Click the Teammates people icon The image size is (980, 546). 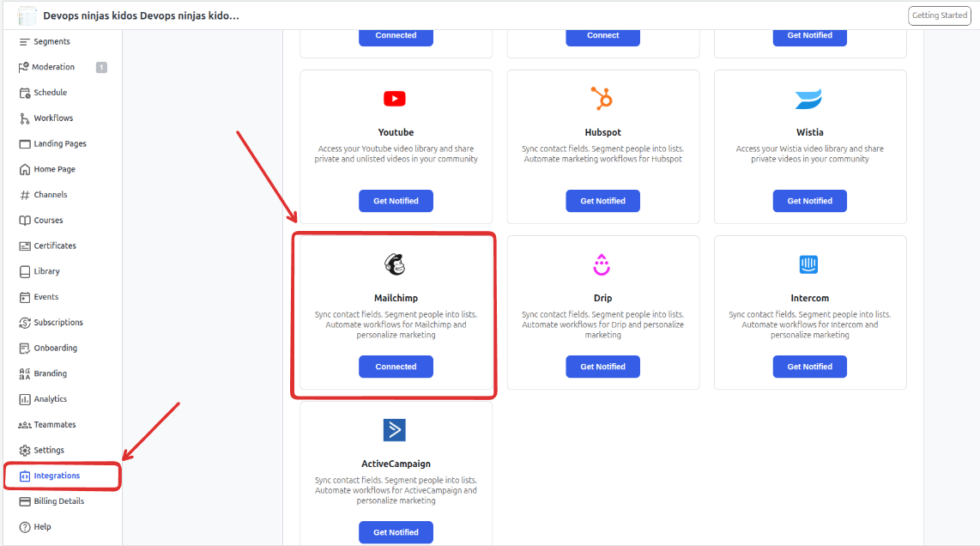24,425
